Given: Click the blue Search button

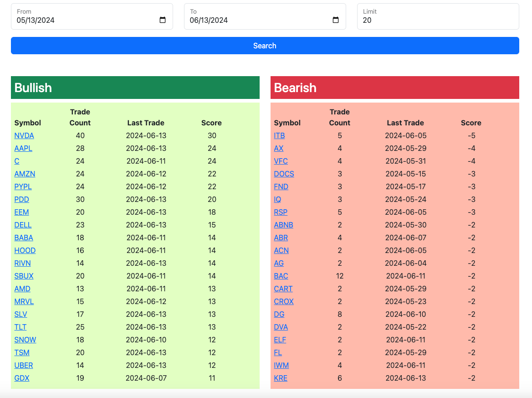Looking at the screenshot, I should coord(265,46).
